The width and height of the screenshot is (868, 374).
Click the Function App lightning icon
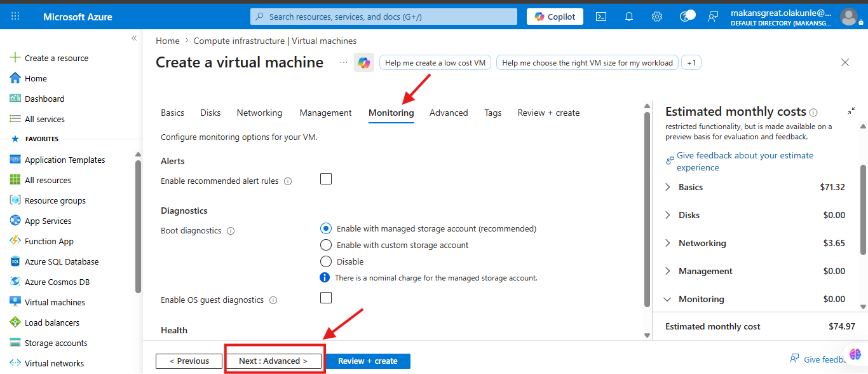[x=15, y=241]
